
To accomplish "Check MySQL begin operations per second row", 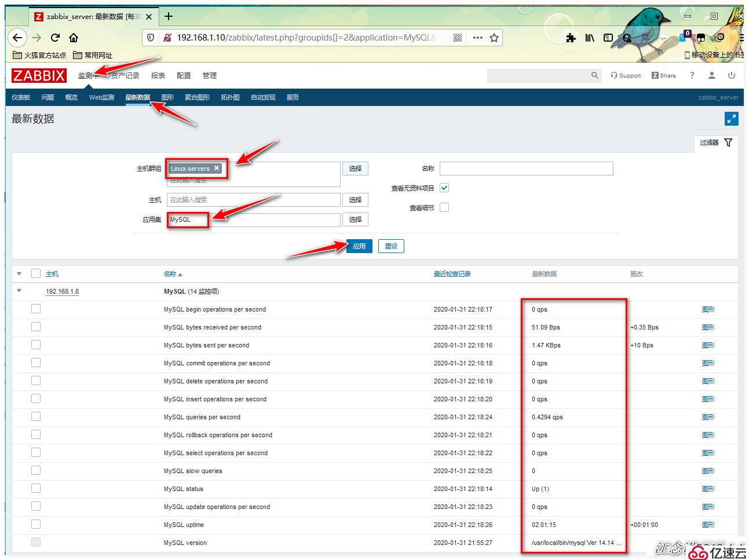I will click(x=36, y=309).
